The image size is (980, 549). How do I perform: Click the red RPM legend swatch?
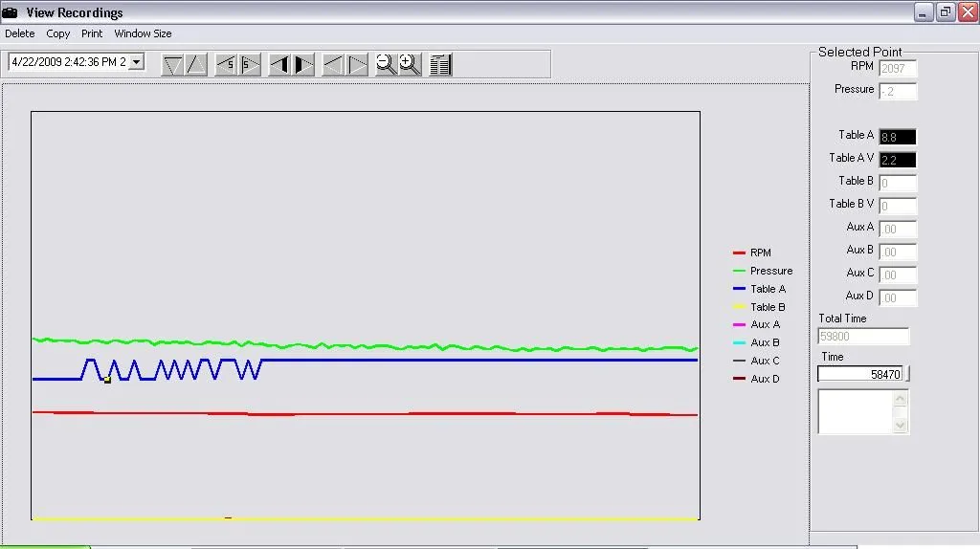(x=739, y=253)
